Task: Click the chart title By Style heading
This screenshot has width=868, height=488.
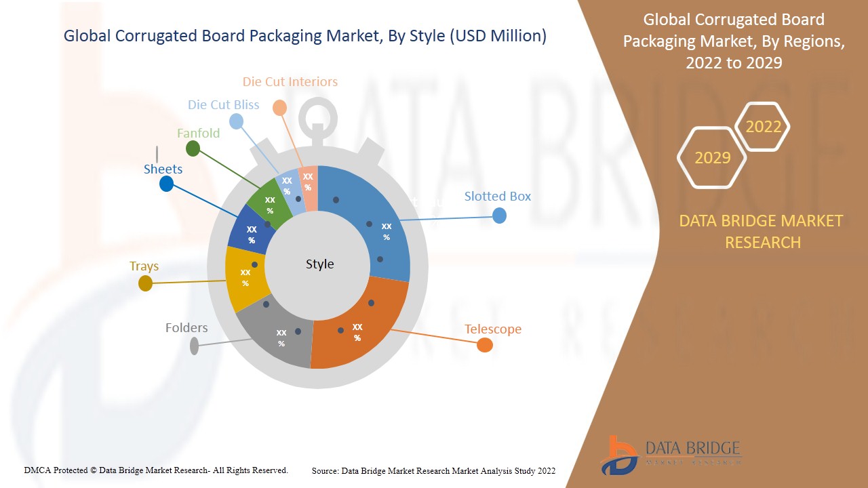Action: [305, 37]
